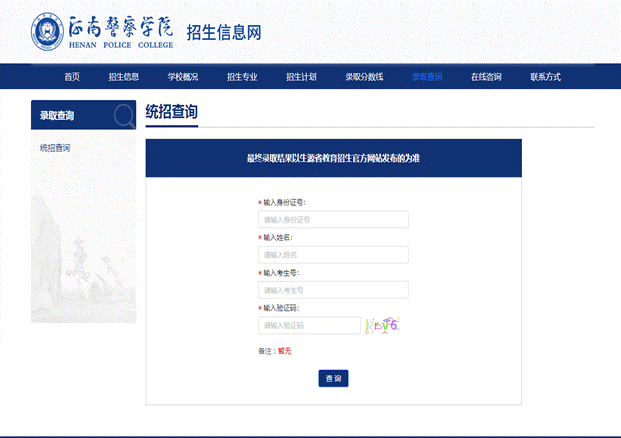The image size is (621, 438).
Task: Click the magnifier icon beside 录取查询 sidebar header
Action: (x=124, y=115)
